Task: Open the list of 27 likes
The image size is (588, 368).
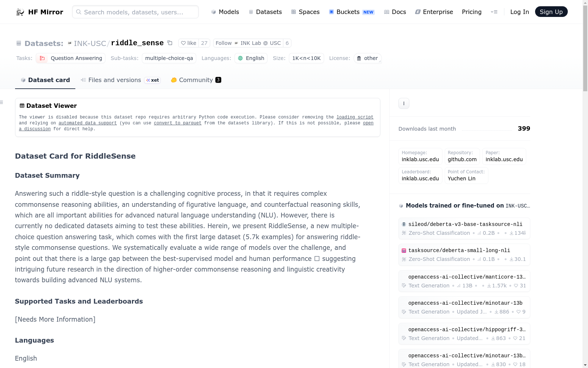Action: 204,43
